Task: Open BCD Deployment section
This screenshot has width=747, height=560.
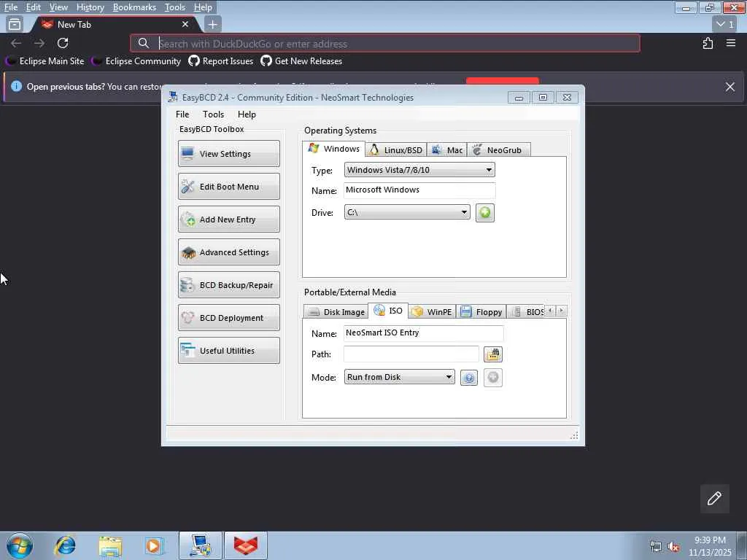Action: pyautogui.click(x=228, y=318)
